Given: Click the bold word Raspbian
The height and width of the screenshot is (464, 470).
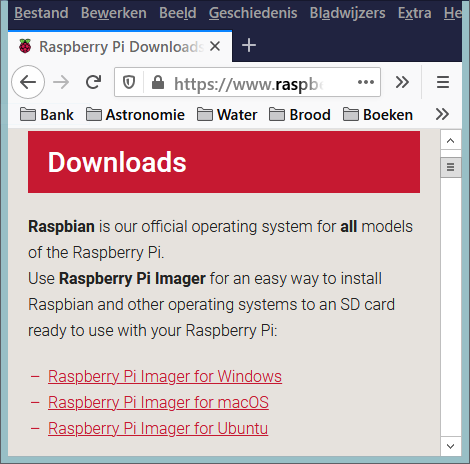Looking at the screenshot, I should [x=61, y=227].
